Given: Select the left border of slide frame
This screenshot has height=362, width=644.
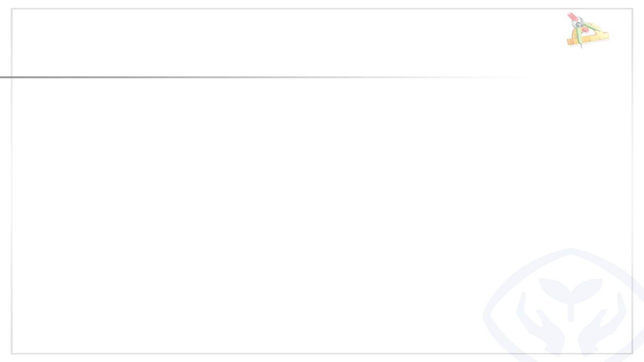Looking at the screenshot, I should point(12,201).
